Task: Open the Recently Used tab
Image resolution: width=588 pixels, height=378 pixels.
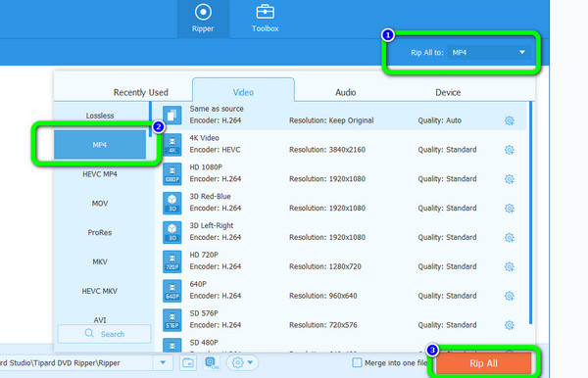Action: 140,92
